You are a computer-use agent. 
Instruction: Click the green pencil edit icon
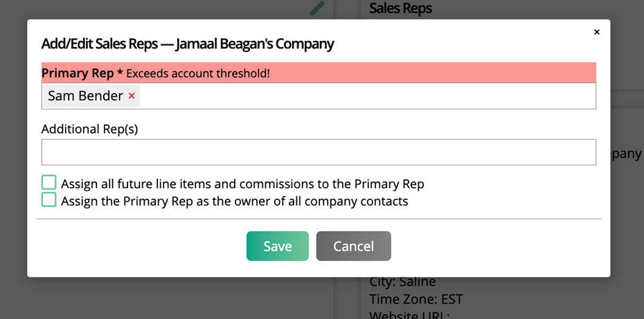click(317, 8)
